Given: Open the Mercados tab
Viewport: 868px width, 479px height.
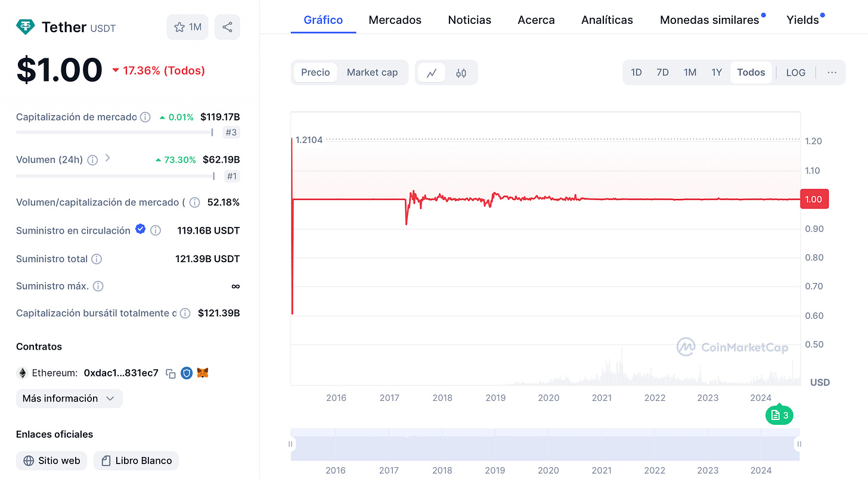Looking at the screenshot, I should pyautogui.click(x=395, y=20).
